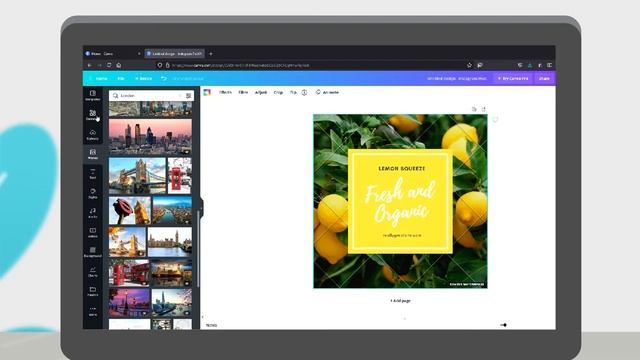Close the Home - Canva browser tab
The height and width of the screenshot is (360, 640).
pos(139,53)
